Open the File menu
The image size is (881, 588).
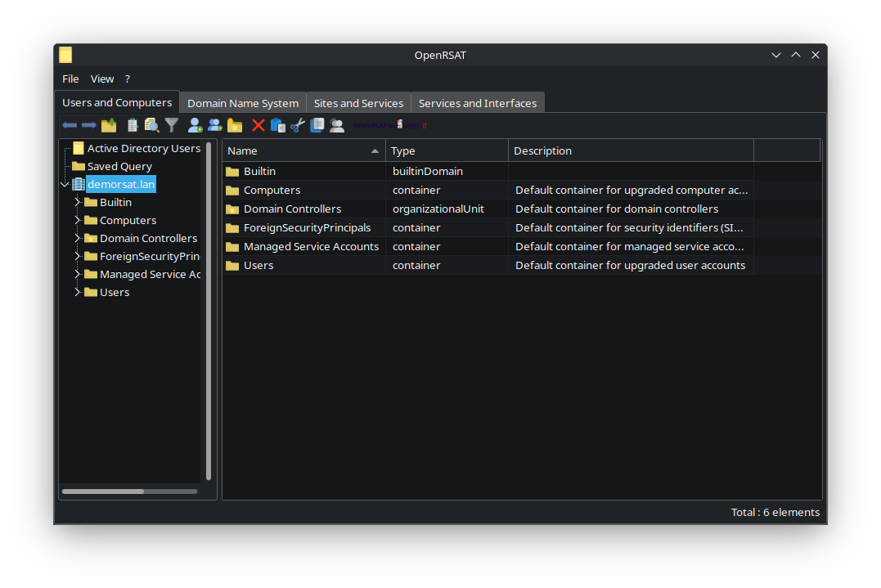(x=70, y=79)
